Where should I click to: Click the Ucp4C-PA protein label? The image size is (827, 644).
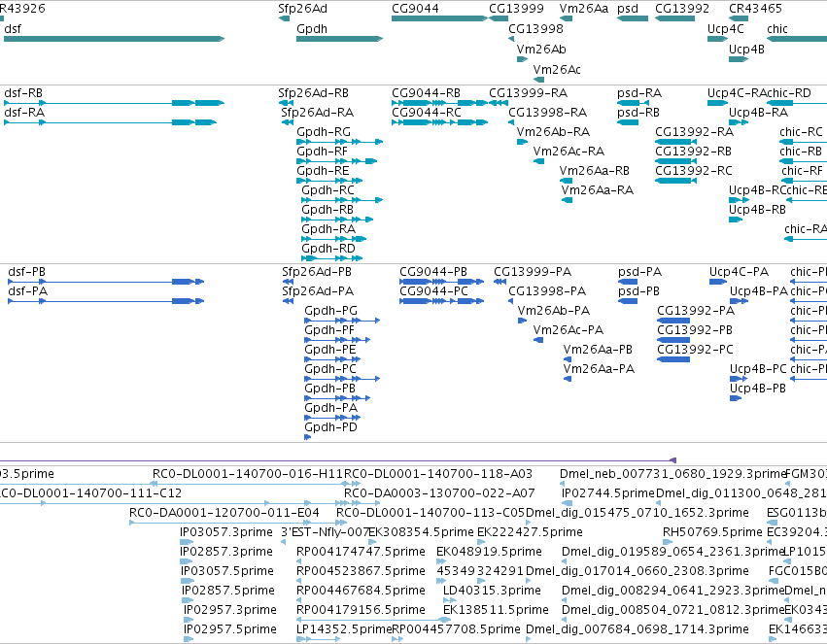click(739, 272)
